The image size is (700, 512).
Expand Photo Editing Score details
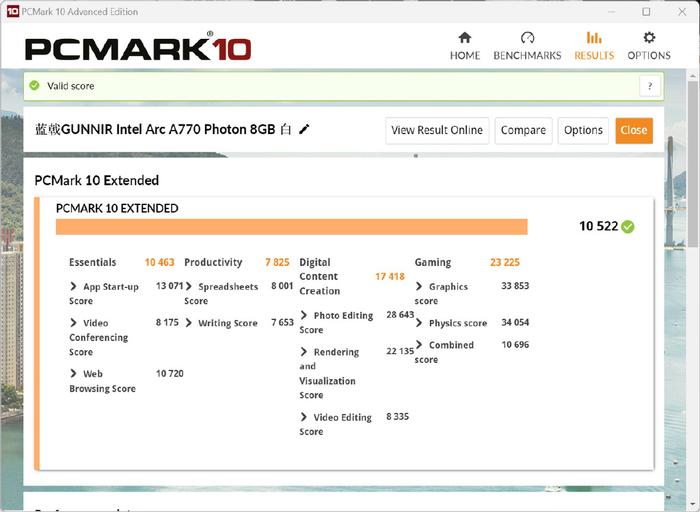pyautogui.click(x=304, y=315)
